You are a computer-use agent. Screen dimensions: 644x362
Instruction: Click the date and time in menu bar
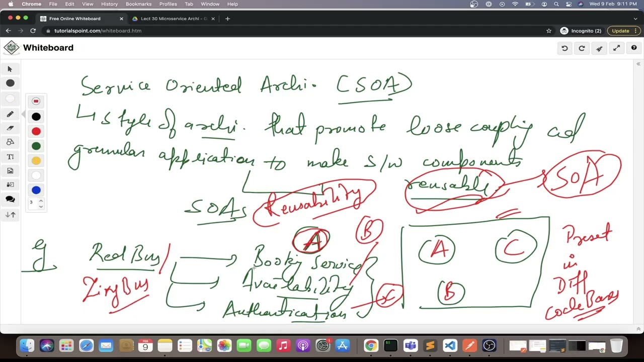pos(613,4)
